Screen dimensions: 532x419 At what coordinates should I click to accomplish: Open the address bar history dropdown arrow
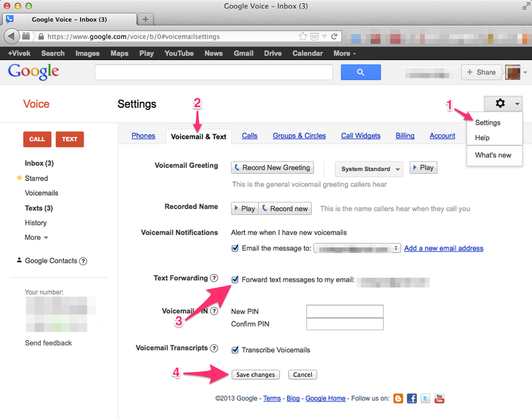pyautogui.click(x=325, y=36)
